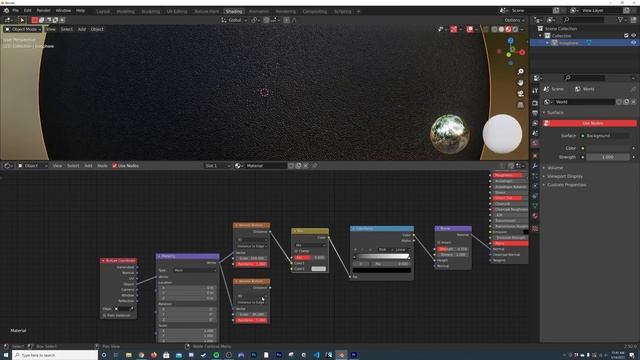Viewport: 640px width, 360px height.
Task: Open the Material properties tab icon
Action: (x=535, y=216)
